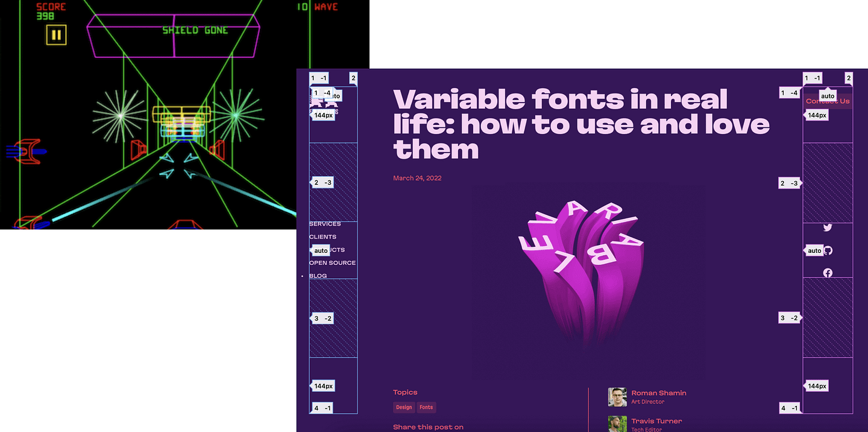This screenshot has height=432, width=868.
Task: Open the OPEN SOURCE nav link
Action: pyautogui.click(x=332, y=263)
